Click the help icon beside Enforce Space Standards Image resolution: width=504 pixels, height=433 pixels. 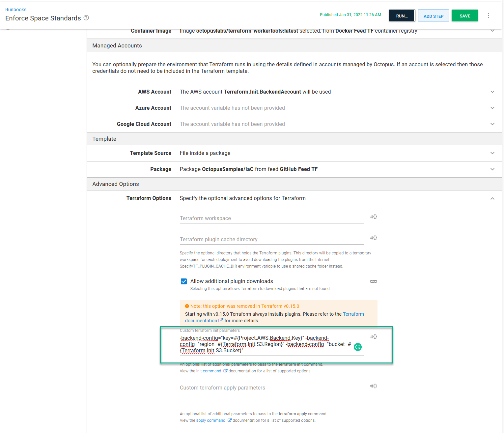pyautogui.click(x=86, y=18)
